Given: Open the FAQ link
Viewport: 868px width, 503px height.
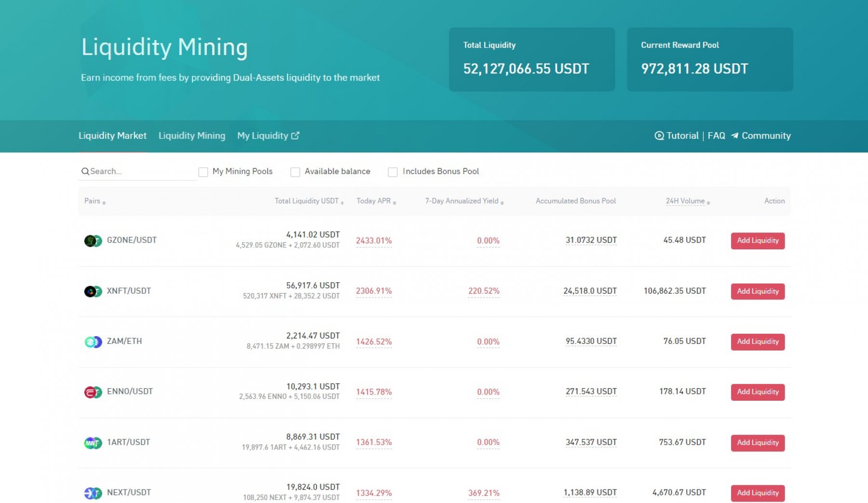Looking at the screenshot, I should [716, 136].
